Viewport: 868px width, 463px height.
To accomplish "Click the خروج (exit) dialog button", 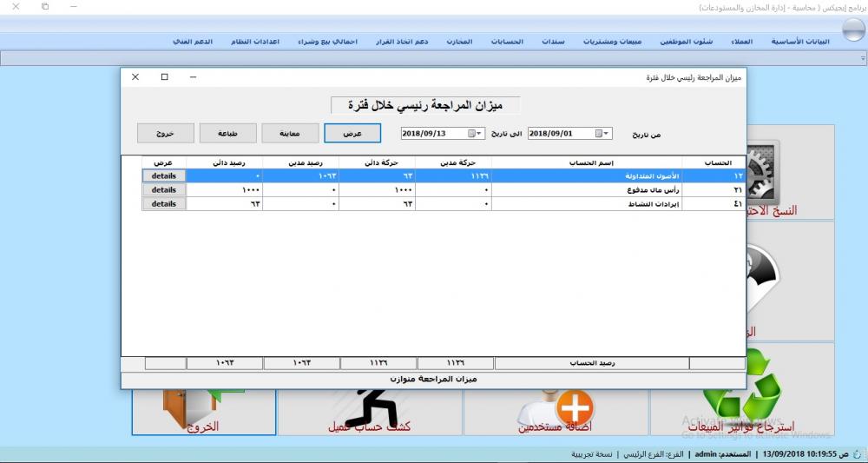I will pyautogui.click(x=166, y=133).
